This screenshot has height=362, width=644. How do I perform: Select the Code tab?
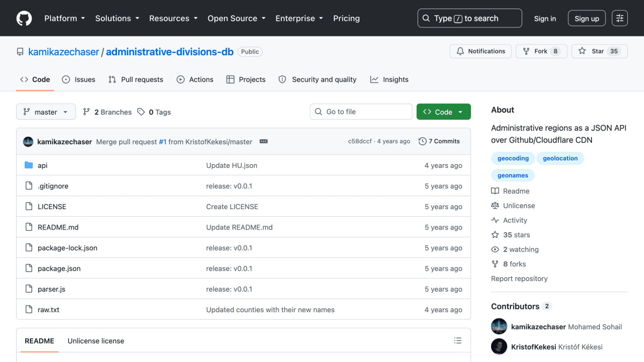[35, 79]
